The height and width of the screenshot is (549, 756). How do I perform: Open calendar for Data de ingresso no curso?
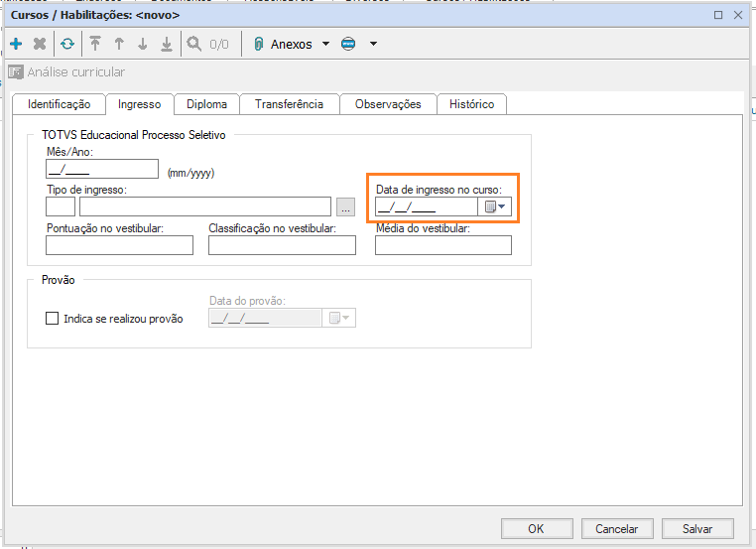pyautogui.click(x=494, y=206)
